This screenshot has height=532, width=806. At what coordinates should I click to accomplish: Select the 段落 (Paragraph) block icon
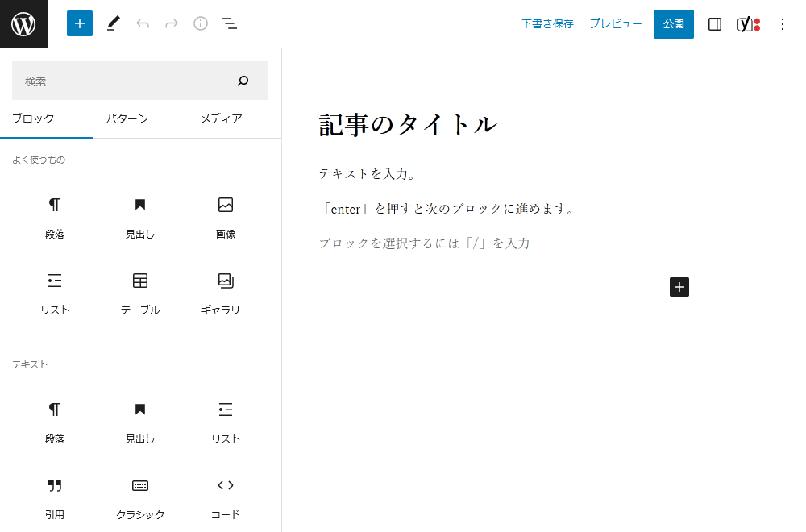tap(54, 205)
